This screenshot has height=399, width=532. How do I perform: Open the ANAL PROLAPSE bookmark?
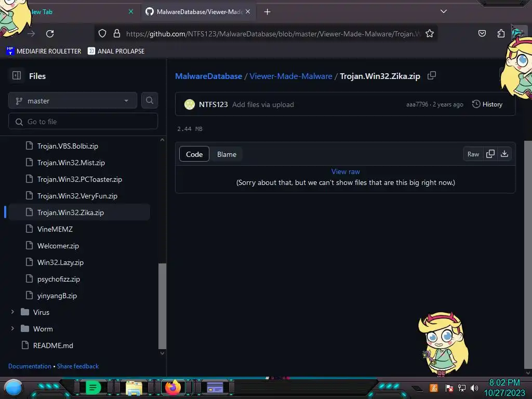point(116,51)
